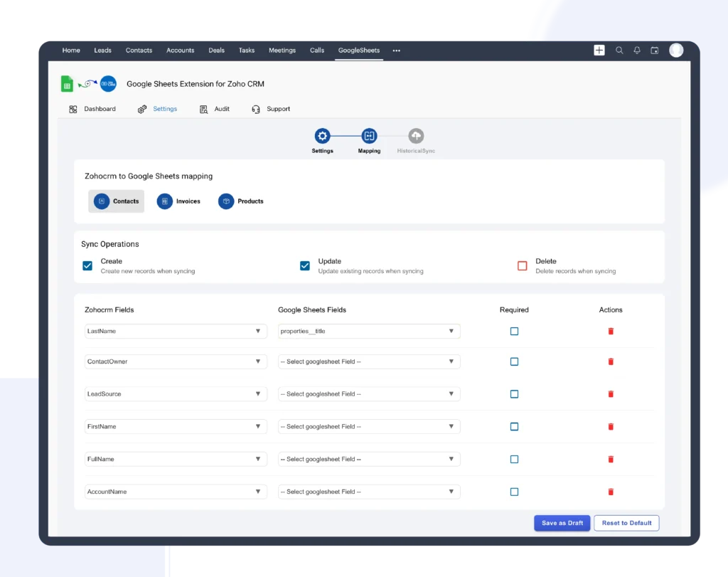Click the Google Sheets extension logo
This screenshot has height=577, width=728.
pyautogui.click(x=66, y=83)
